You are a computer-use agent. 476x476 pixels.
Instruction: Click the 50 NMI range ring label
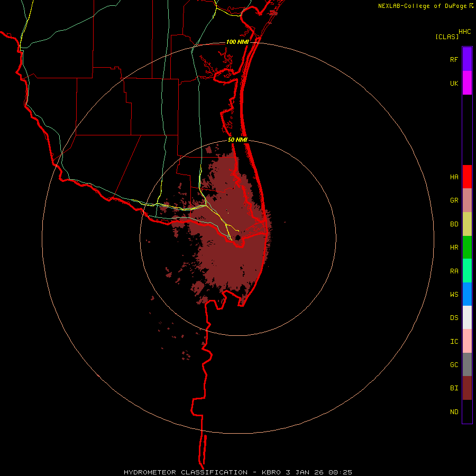click(x=237, y=140)
